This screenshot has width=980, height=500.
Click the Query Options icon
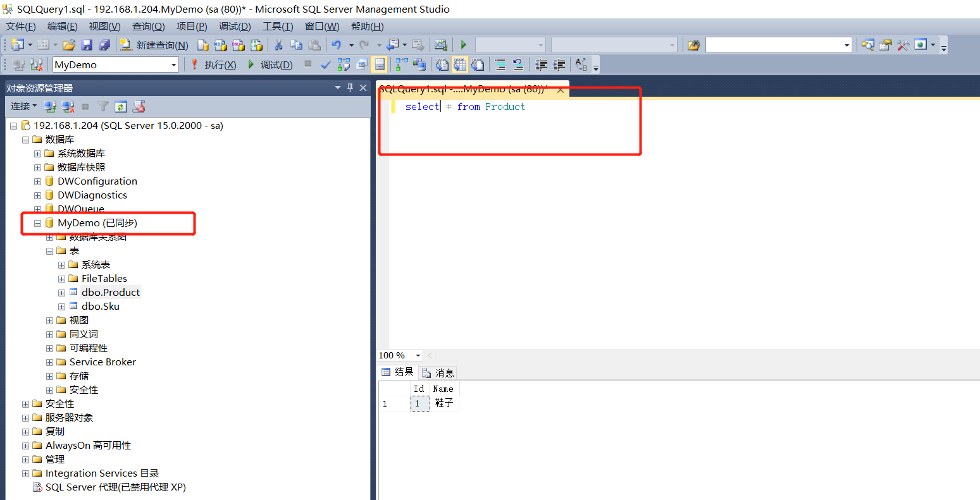pos(361,64)
